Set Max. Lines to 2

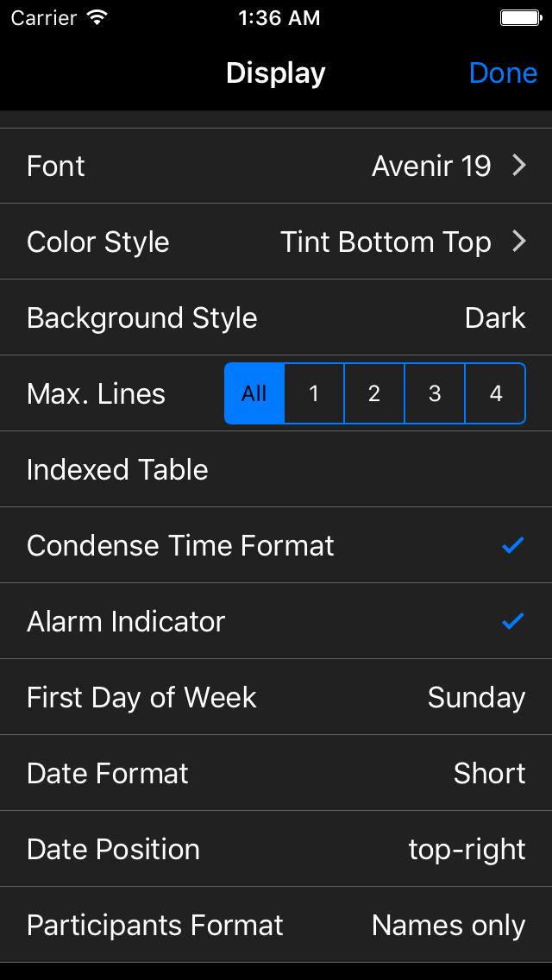[374, 393]
